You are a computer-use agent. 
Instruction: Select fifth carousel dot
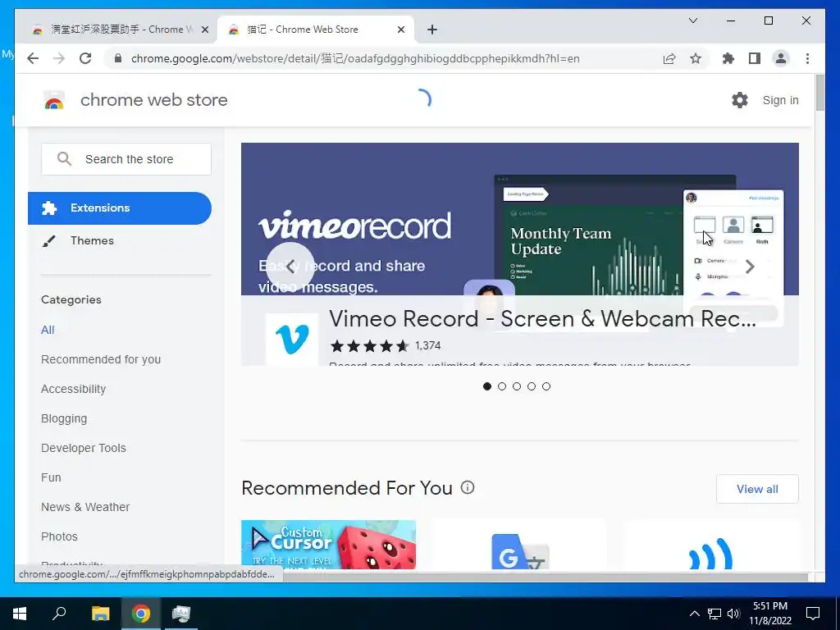pyautogui.click(x=546, y=386)
